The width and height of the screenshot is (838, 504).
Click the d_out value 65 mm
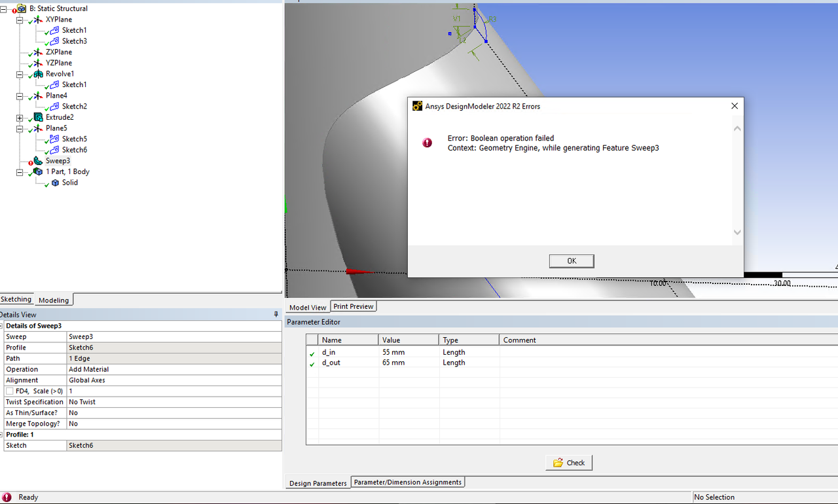409,363
